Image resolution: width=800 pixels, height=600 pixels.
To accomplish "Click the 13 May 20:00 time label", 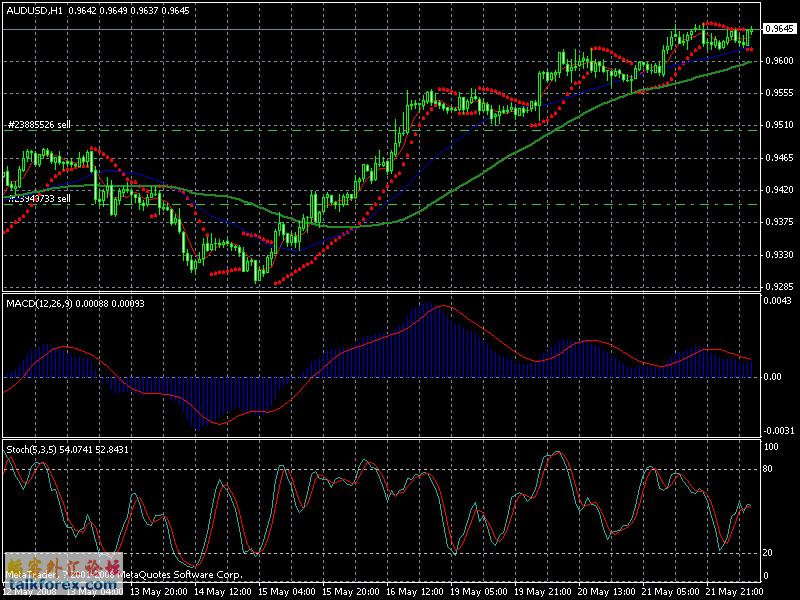I will coord(159,592).
